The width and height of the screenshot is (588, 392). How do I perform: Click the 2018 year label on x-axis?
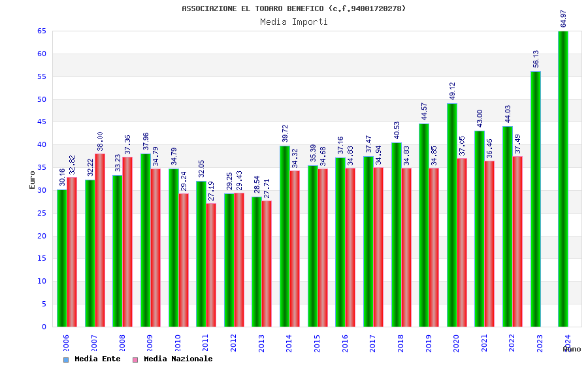(x=400, y=343)
